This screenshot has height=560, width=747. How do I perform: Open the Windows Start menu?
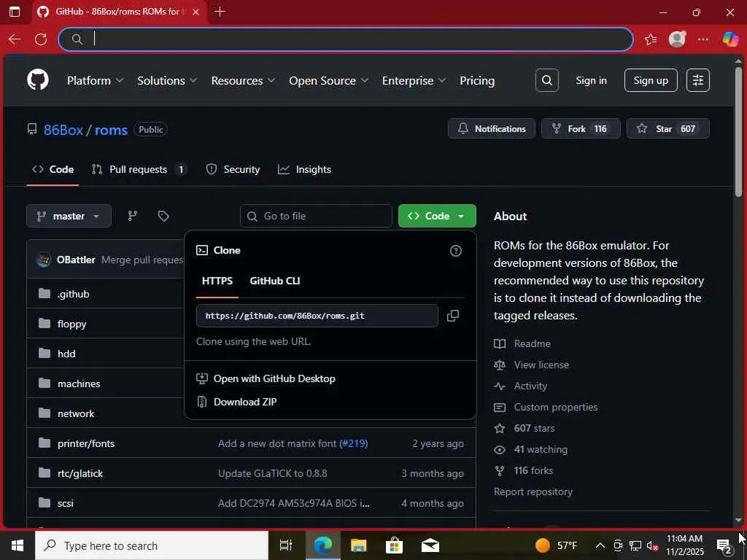pyautogui.click(x=18, y=545)
